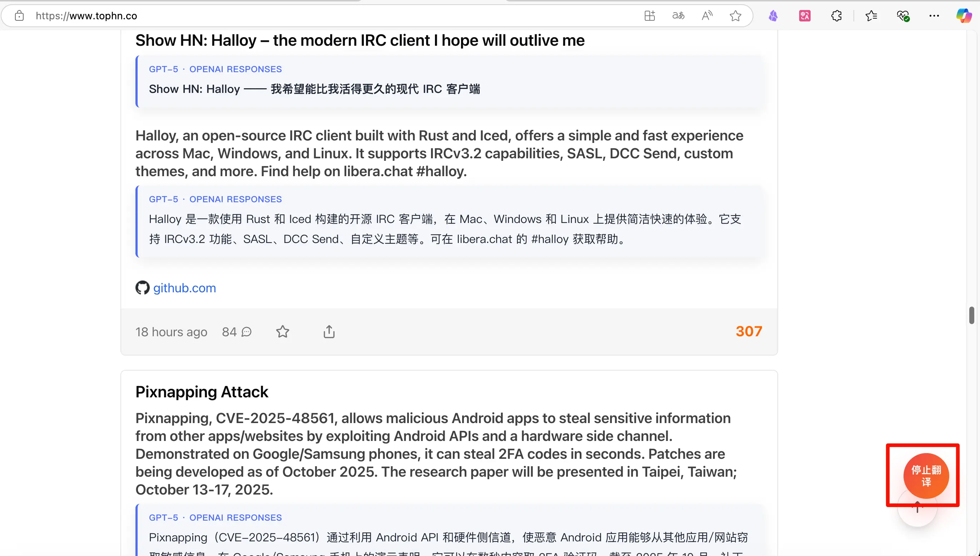
Task: Open the Favorites list icon
Action: (871, 16)
